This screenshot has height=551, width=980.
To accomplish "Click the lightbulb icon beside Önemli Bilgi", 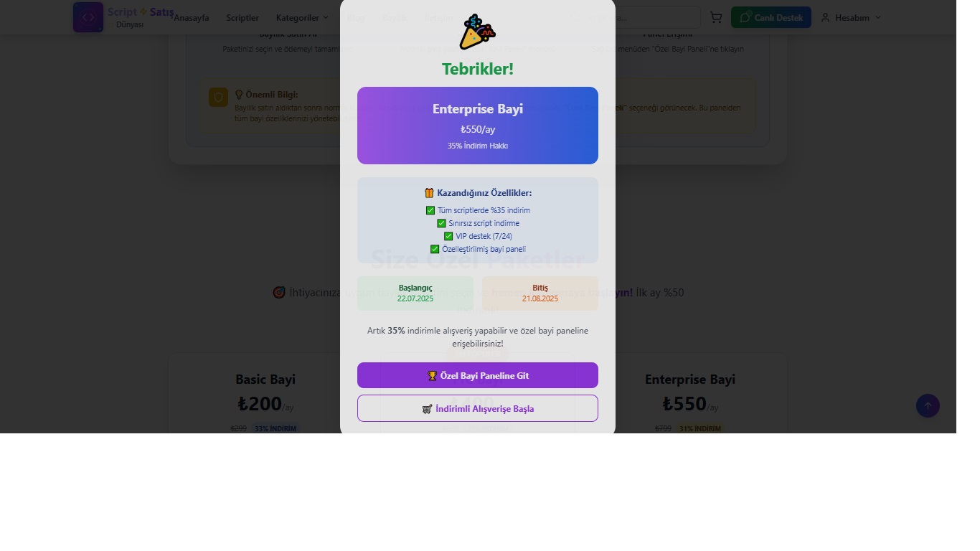I will coord(239,94).
